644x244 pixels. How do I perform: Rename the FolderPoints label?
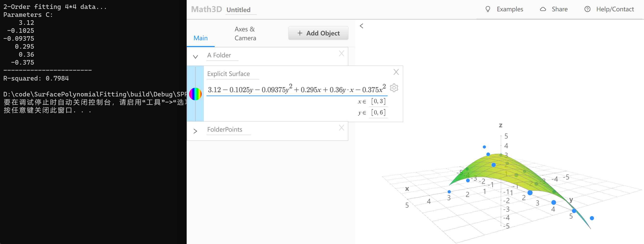tap(228, 129)
